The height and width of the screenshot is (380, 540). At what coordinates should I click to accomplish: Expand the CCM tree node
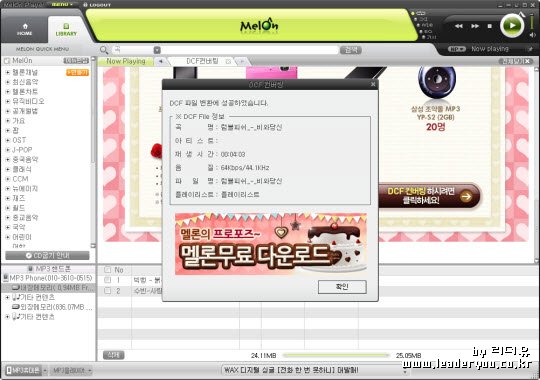[8, 179]
